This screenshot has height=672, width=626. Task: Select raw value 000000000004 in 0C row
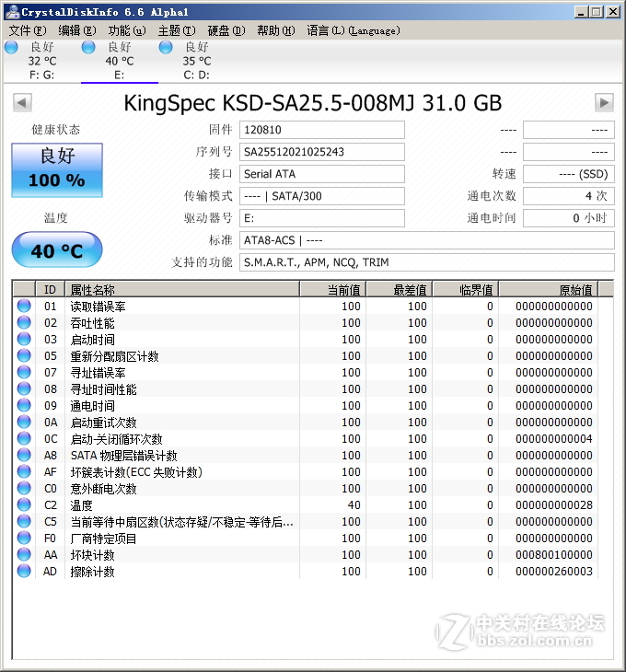point(554,439)
